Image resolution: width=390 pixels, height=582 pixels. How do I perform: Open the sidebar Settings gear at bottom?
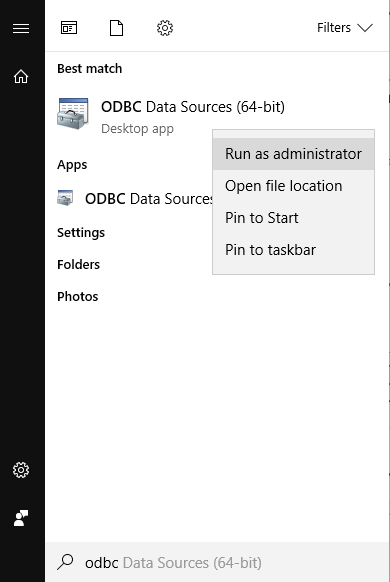pos(21,470)
